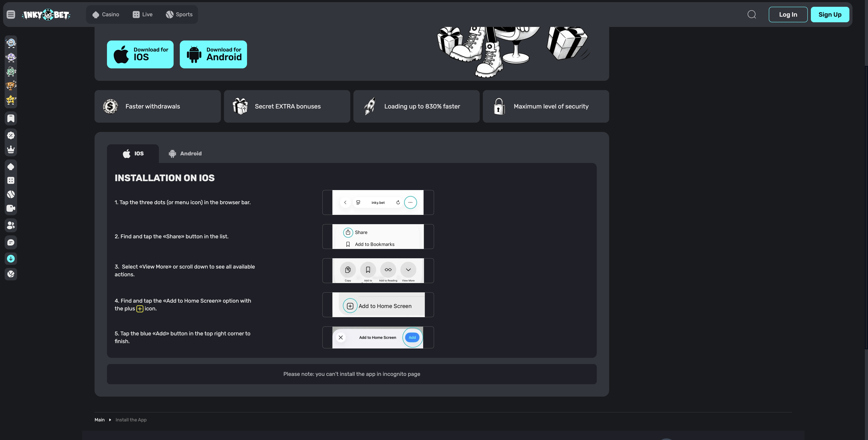Switch to the Android installation tab
This screenshot has height=440, width=868.
[x=185, y=154]
